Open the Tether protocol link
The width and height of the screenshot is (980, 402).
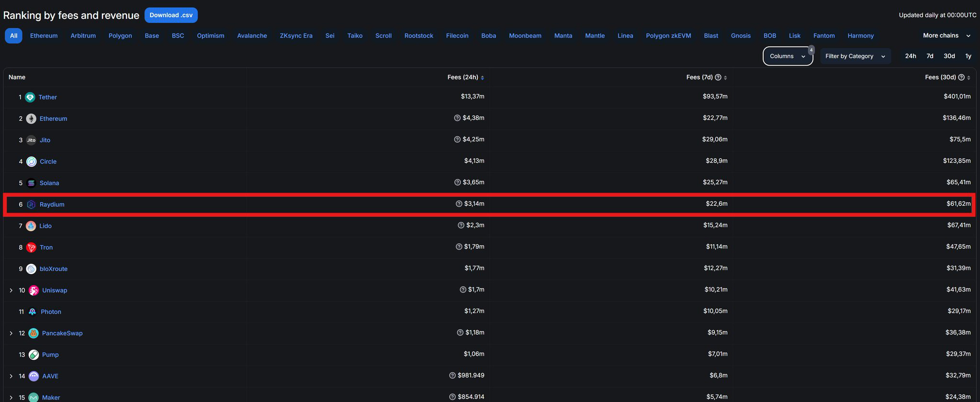47,97
